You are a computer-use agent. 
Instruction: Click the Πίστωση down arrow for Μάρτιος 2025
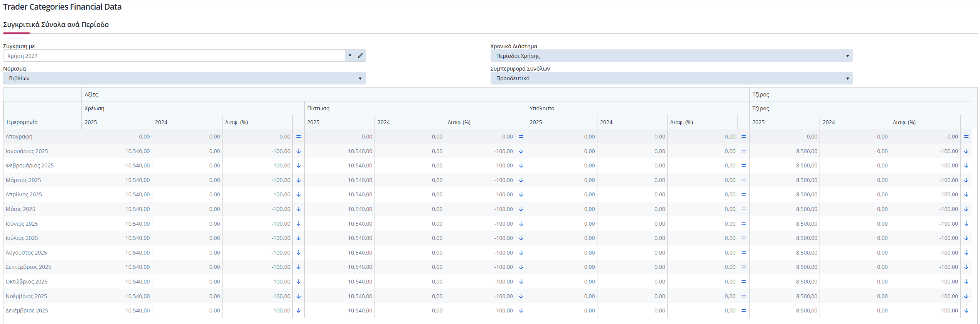coord(521,180)
